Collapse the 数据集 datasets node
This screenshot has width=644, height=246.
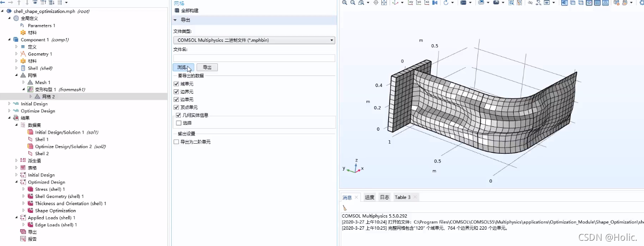16,125
